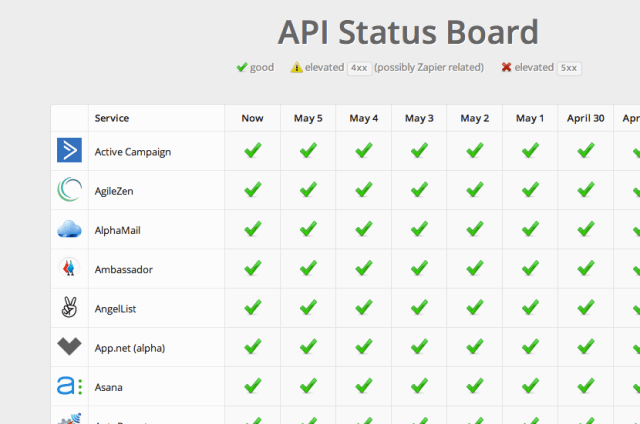Click the Active Campaign logo icon
This screenshot has height=424, width=640.
coord(69,151)
